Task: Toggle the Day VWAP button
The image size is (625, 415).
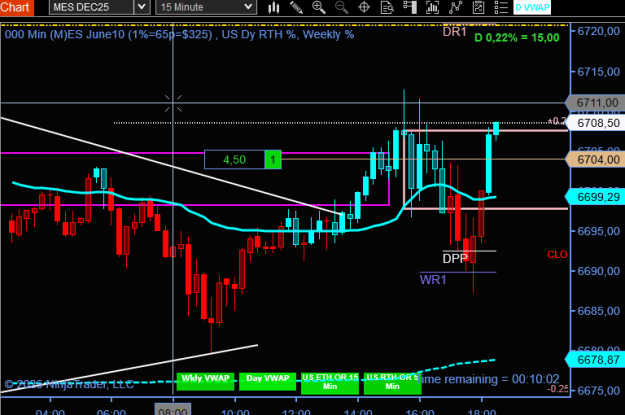Action: (267, 382)
